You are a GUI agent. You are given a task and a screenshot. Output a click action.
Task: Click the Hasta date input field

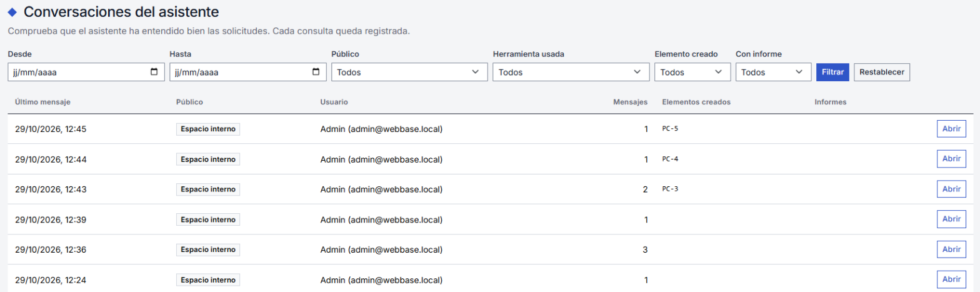[247, 72]
